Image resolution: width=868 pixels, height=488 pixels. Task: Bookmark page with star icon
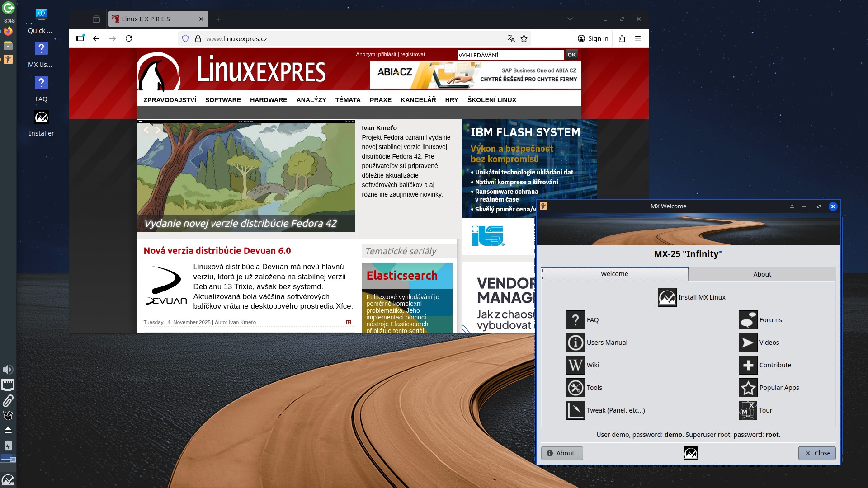pyautogui.click(x=524, y=38)
